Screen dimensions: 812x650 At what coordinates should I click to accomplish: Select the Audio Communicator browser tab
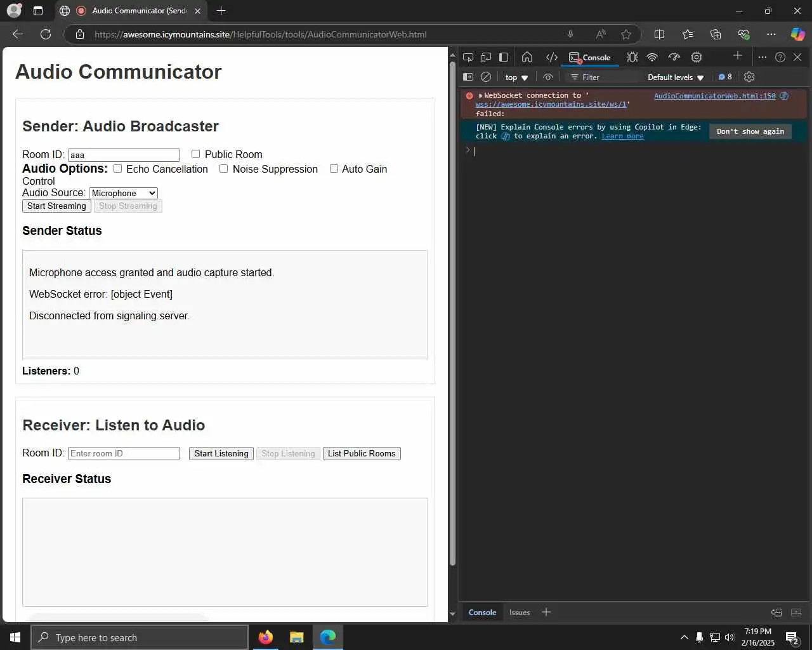coord(130,11)
